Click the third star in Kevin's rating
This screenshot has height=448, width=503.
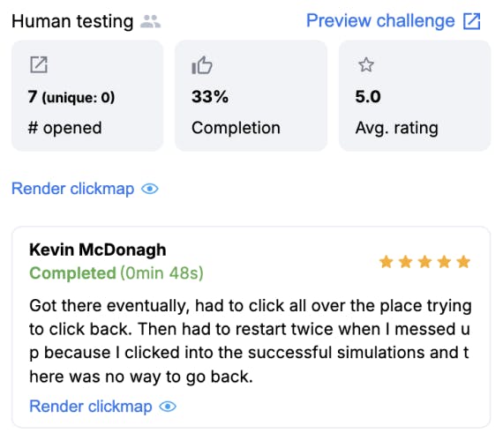tap(424, 262)
